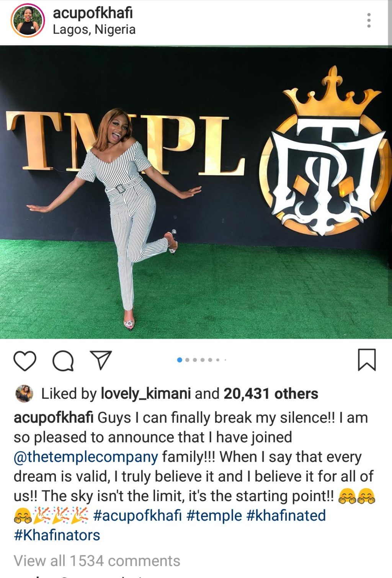Show the 20,431 others who liked
392x578 pixels.
pos(271,393)
